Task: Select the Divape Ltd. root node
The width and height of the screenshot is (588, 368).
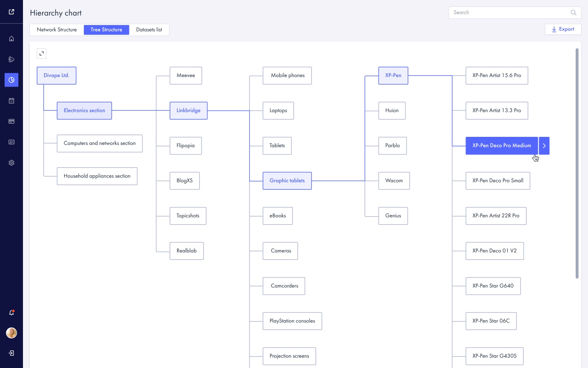Action: pyautogui.click(x=57, y=76)
